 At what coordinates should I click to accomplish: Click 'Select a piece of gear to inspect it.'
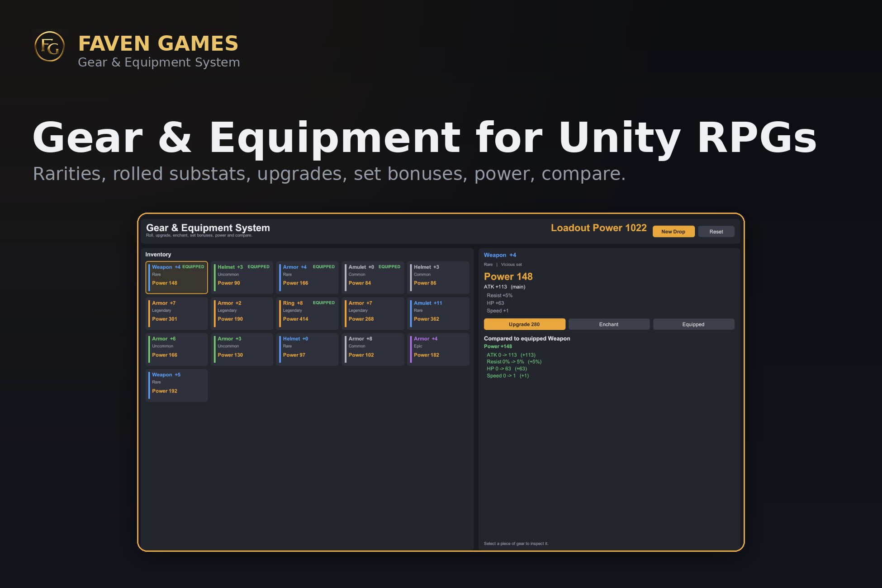click(x=516, y=544)
